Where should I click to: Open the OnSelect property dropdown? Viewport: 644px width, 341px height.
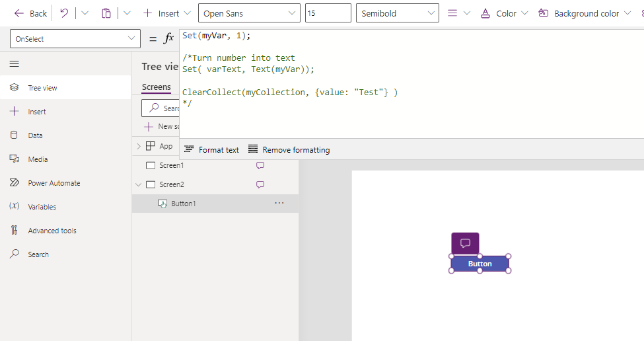pyautogui.click(x=75, y=39)
